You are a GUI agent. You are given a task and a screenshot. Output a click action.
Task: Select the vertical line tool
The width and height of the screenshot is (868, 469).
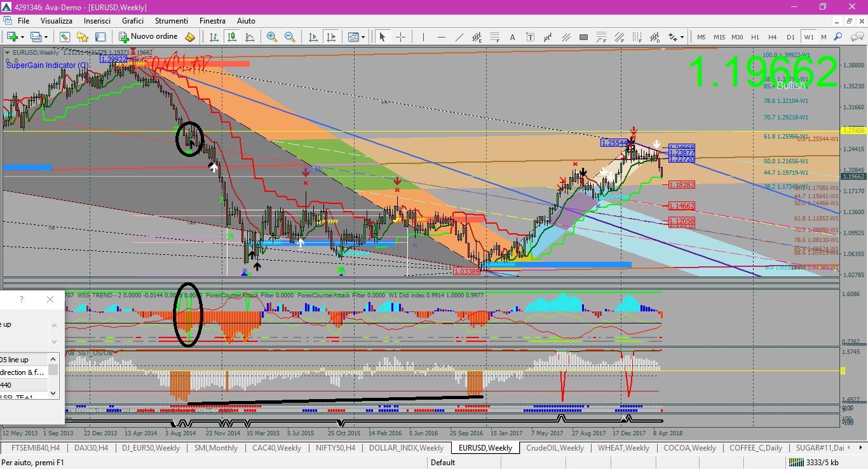click(424, 37)
